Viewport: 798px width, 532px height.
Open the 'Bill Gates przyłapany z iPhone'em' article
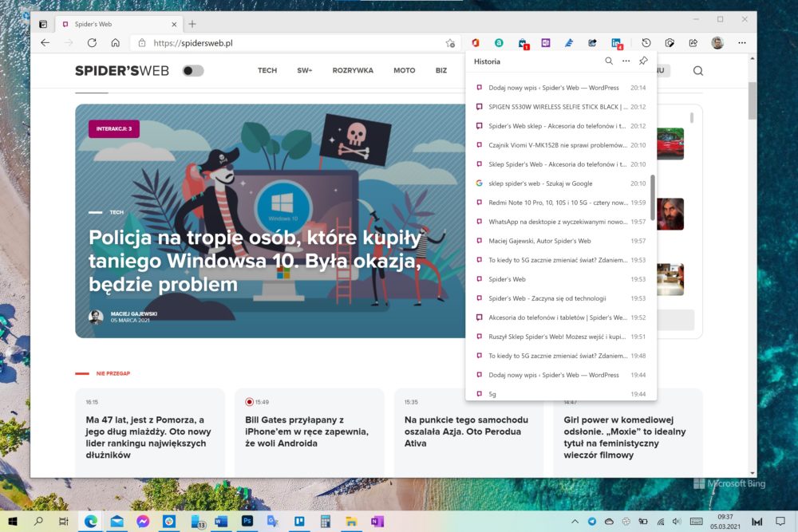307,432
